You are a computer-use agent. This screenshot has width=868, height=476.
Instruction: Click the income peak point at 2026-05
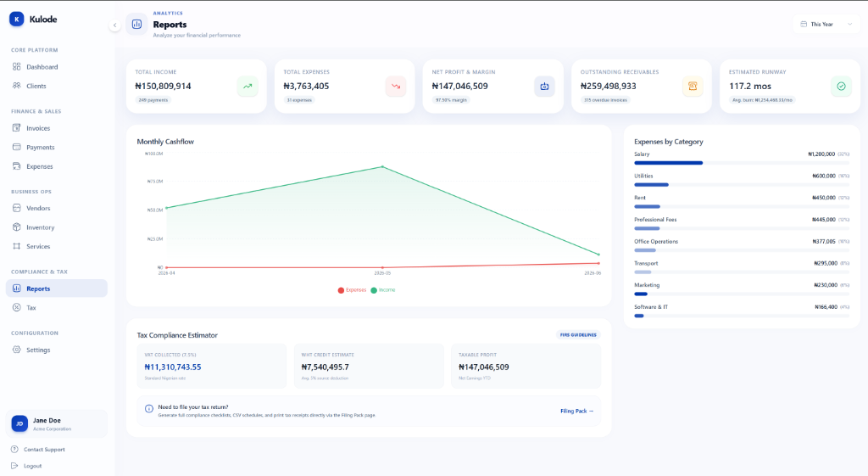(x=382, y=167)
